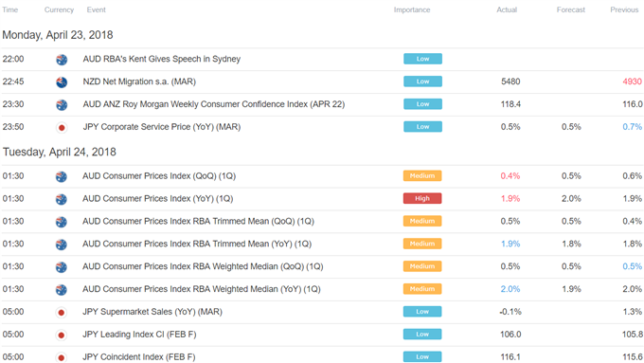Click the red 4930 previous value

pyautogui.click(x=632, y=82)
